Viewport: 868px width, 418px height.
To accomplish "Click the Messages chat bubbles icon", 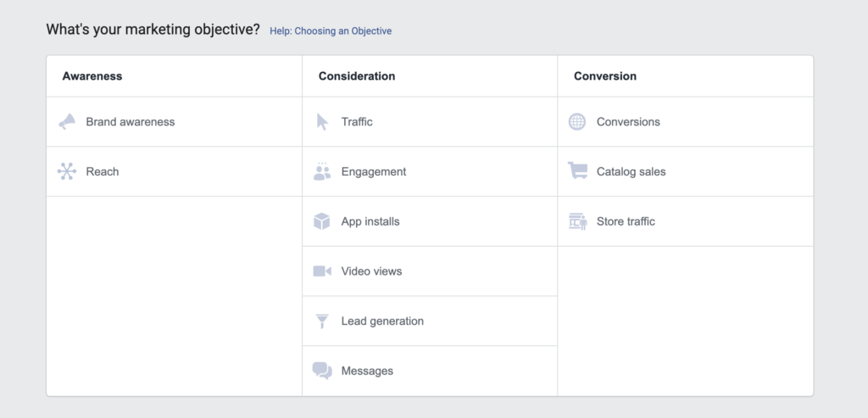I will (322, 371).
